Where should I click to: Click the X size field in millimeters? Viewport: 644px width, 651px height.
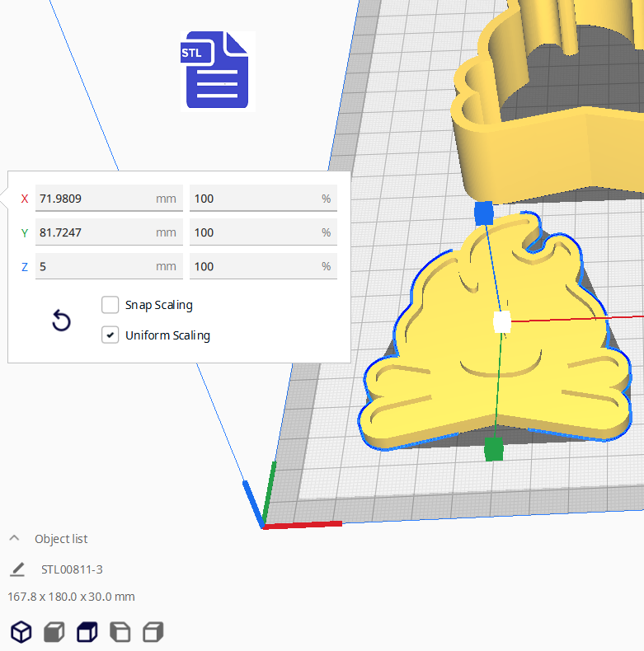(95, 199)
